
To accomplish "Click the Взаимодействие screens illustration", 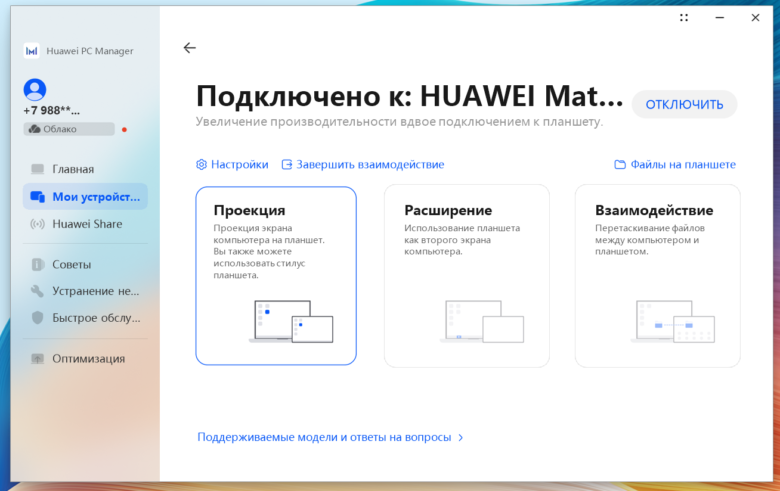I will pyautogui.click(x=673, y=321).
